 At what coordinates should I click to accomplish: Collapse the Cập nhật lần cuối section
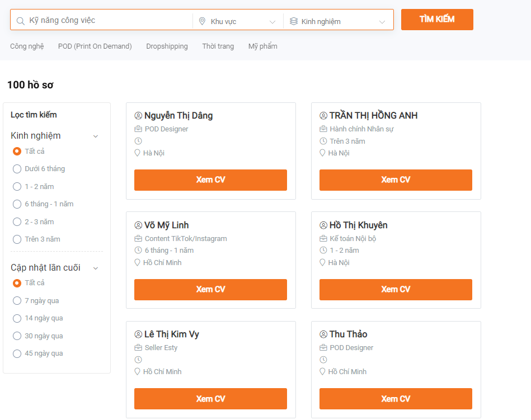96,268
